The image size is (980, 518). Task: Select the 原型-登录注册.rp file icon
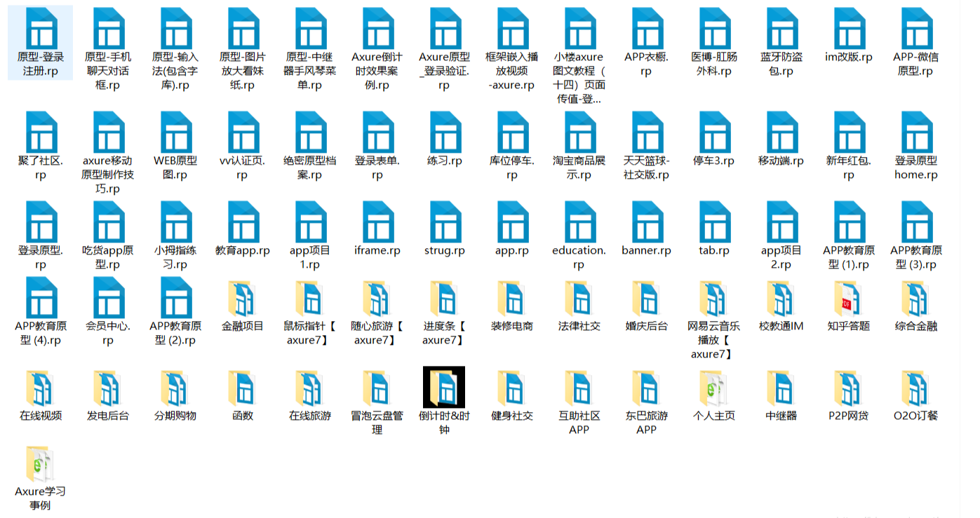tap(41, 28)
